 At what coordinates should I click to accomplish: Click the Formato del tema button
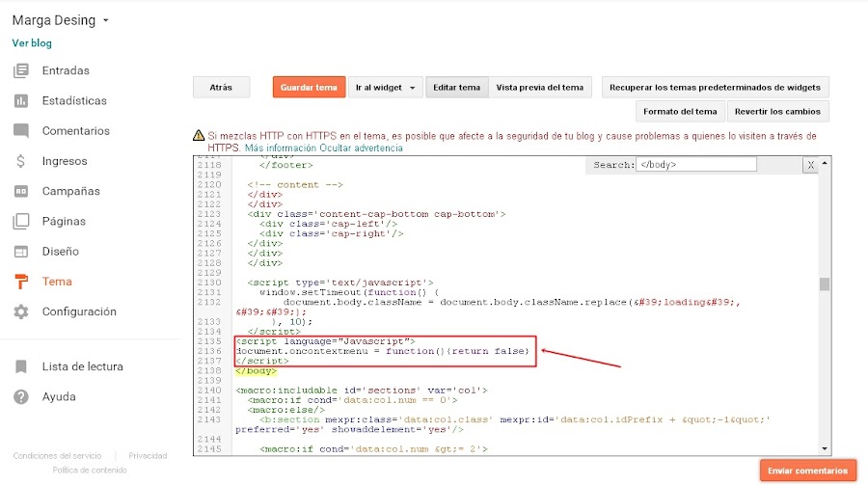click(680, 111)
